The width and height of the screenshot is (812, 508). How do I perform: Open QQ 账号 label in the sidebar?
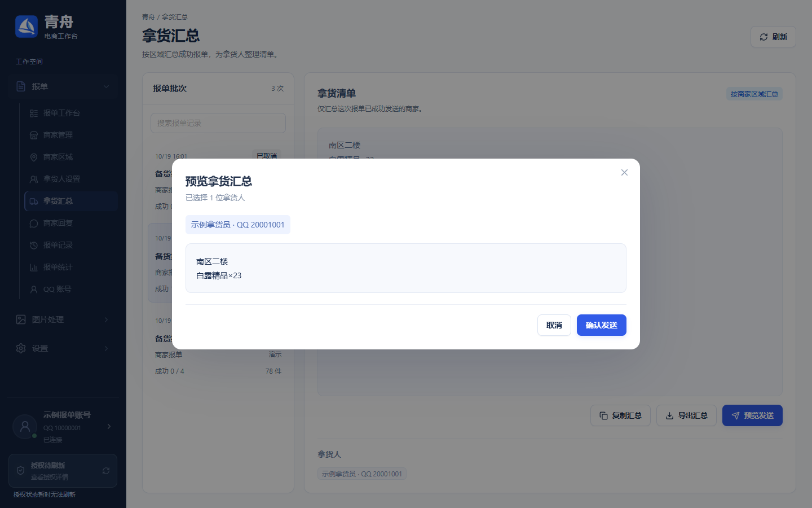(58, 289)
